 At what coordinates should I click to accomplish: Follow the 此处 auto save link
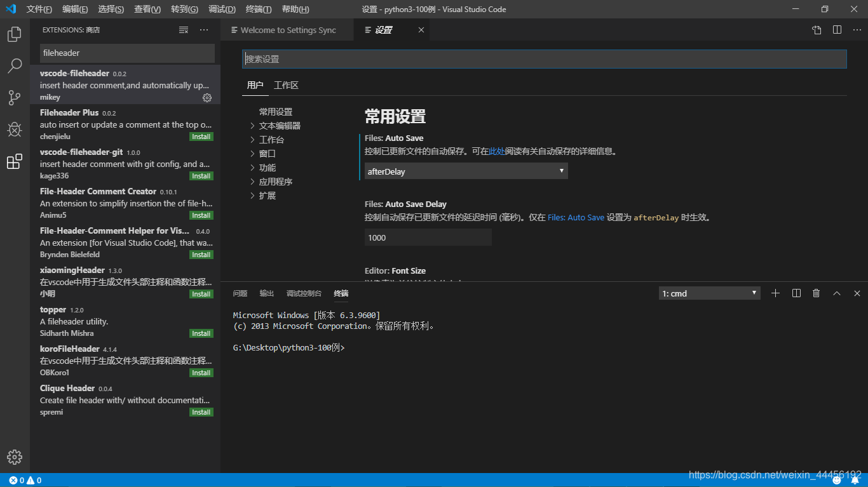click(496, 152)
